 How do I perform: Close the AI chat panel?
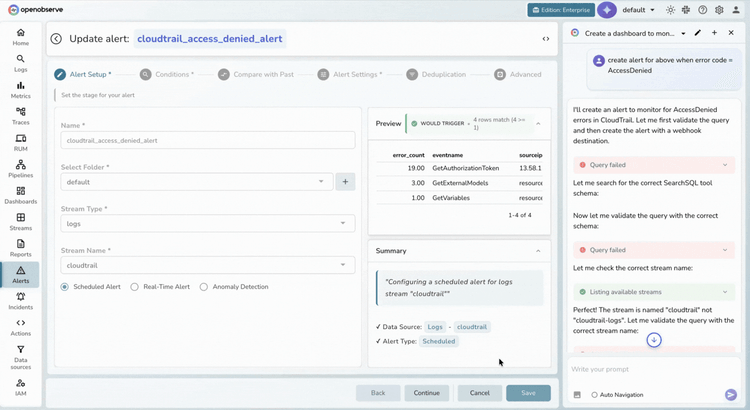(x=731, y=33)
